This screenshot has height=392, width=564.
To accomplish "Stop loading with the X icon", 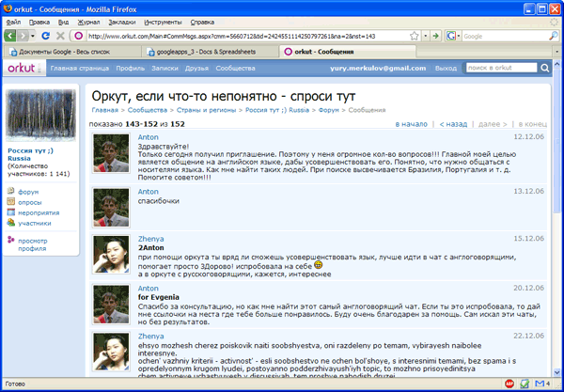I will [x=60, y=36].
